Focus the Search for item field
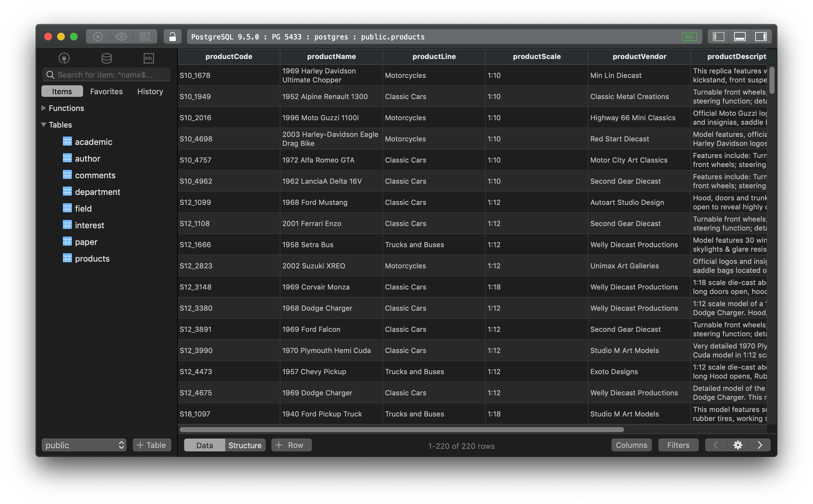 107,75
